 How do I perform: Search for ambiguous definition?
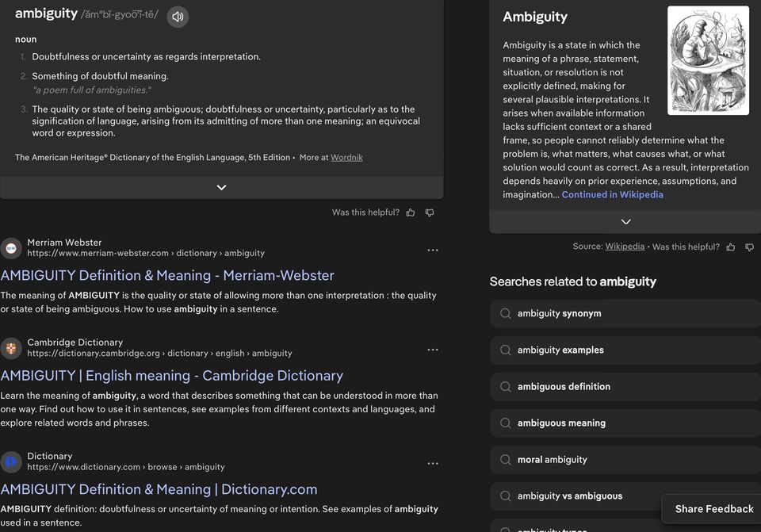625,387
